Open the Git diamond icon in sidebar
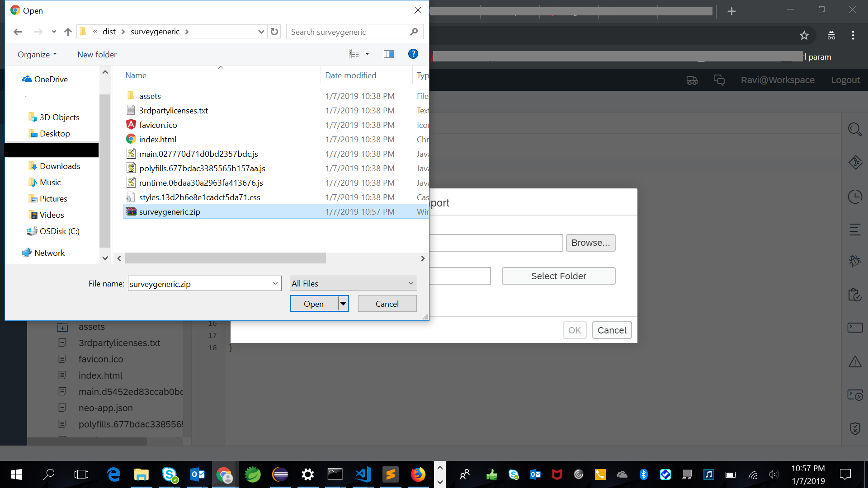 (855, 163)
